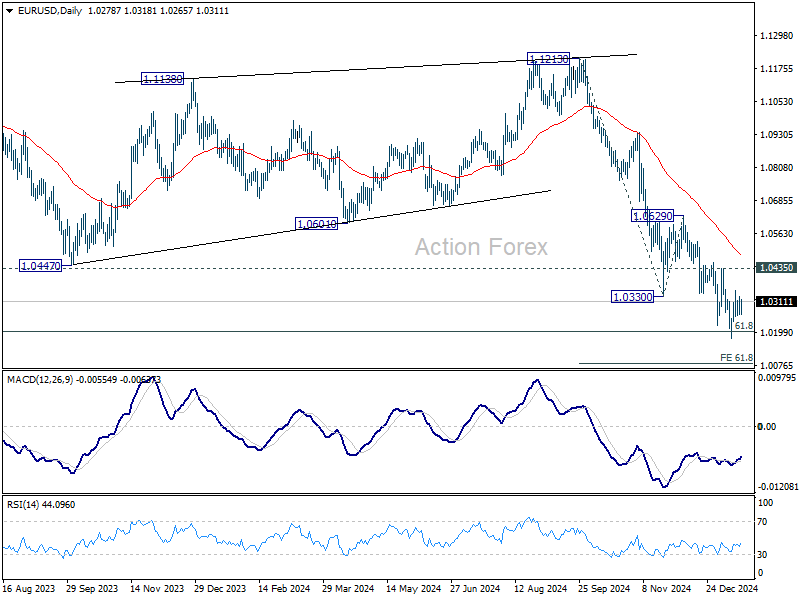Screen dimensions: 800x600
Task: Select the 1.06010 price label
Action: (x=316, y=223)
